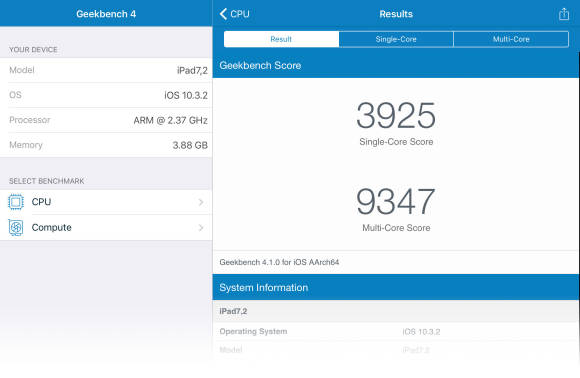Click the Geekbench Score section header
This screenshot has height=378, width=580.
396,65
